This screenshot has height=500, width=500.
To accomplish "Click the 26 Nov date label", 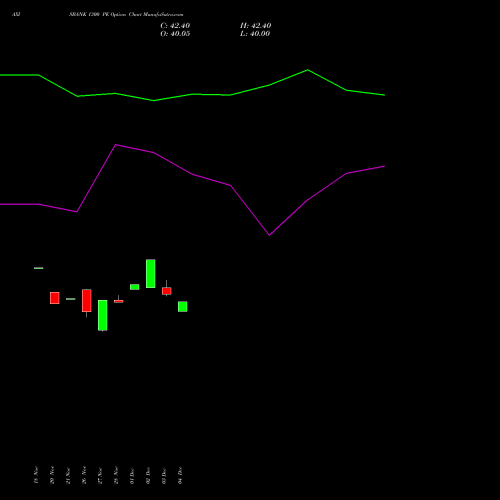I will pos(84,475).
